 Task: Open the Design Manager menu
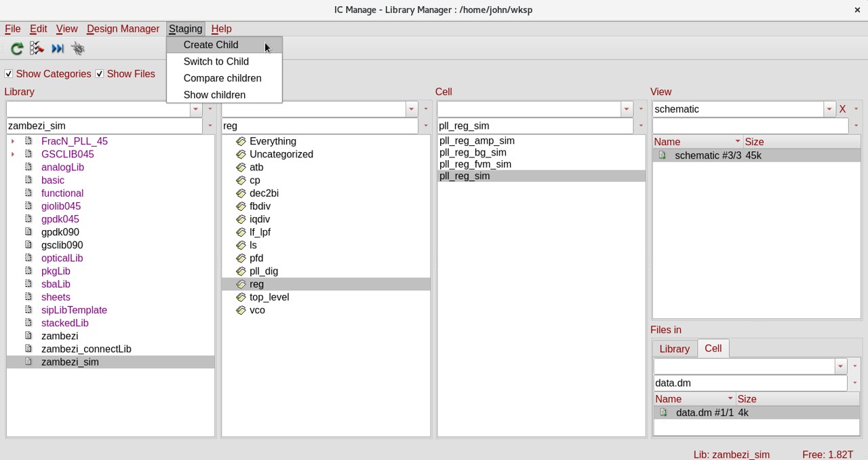pos(123,29)
